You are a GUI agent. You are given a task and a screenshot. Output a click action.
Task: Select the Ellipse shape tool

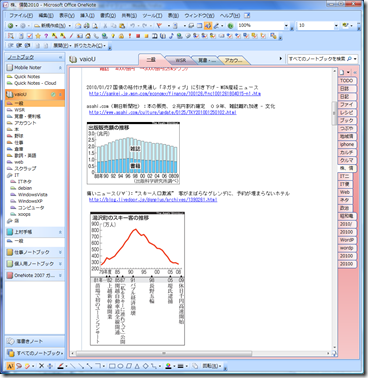point(121,366)
